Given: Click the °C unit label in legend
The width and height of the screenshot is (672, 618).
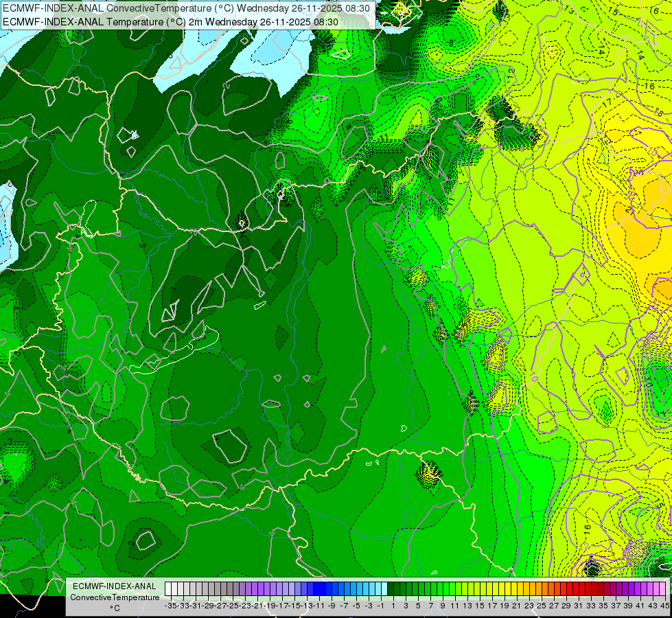Looking at the screenshot, I should click(115, 608).
